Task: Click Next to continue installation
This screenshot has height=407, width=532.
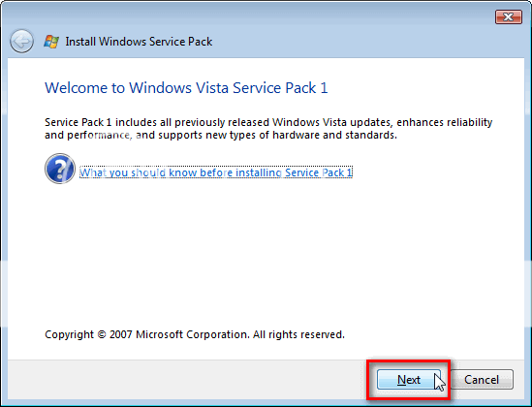Action: point(409,379)
